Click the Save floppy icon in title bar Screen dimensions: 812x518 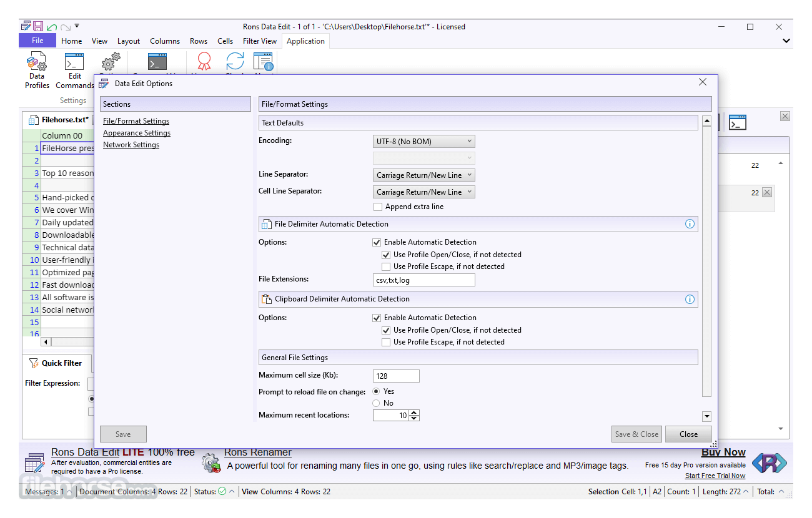pyautogui.click(x=38, y=26)
